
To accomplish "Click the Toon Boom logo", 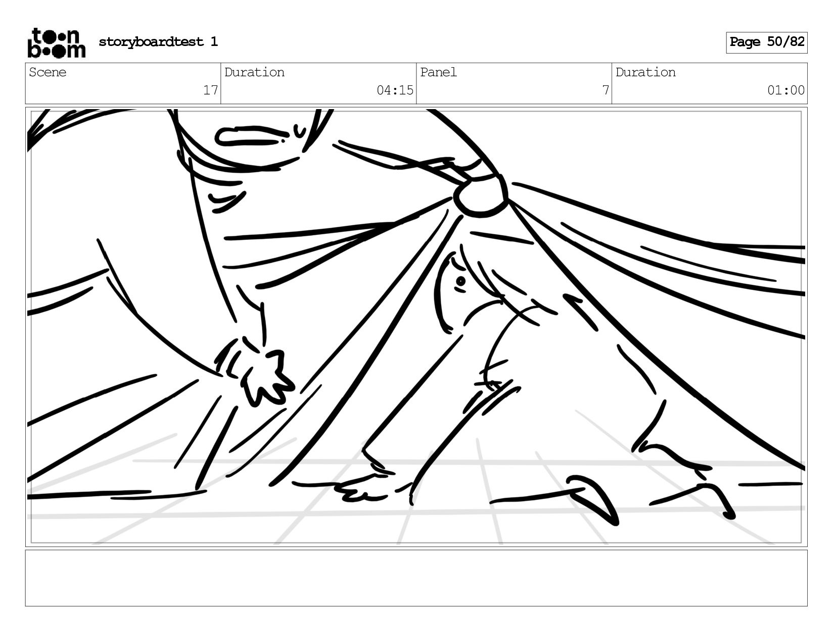I will coord(56,43).
